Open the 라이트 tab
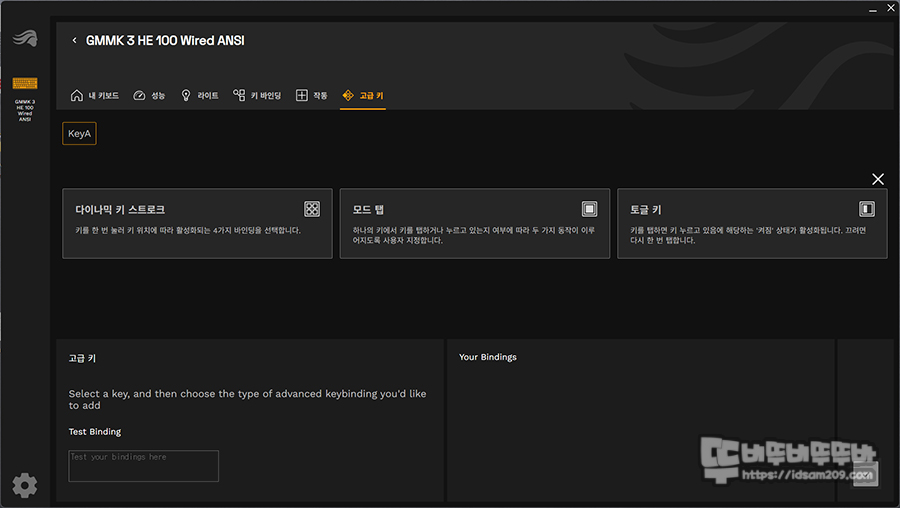The height and width of the screenshot is (508, 900). (x=200, y=95)
